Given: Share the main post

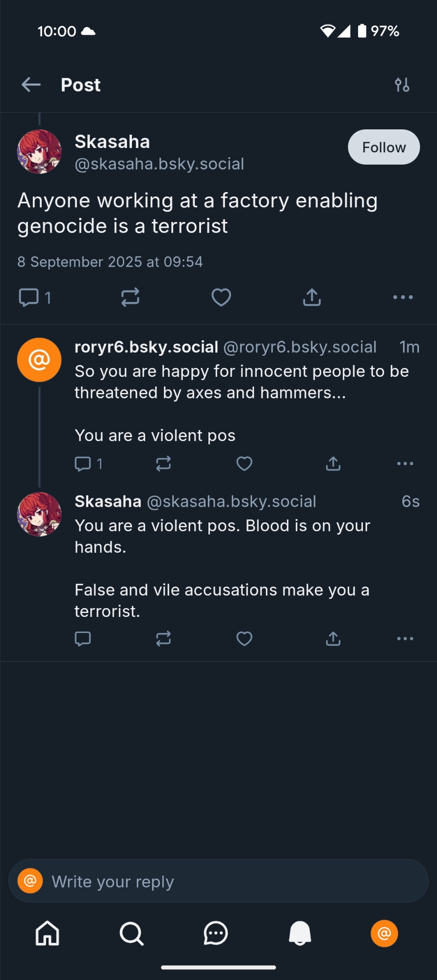Looking at the screenshot, I should click(312, 297).
